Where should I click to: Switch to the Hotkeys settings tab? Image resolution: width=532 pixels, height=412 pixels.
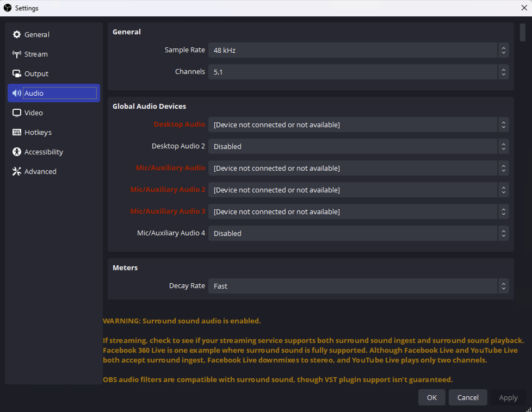[38, 133]
